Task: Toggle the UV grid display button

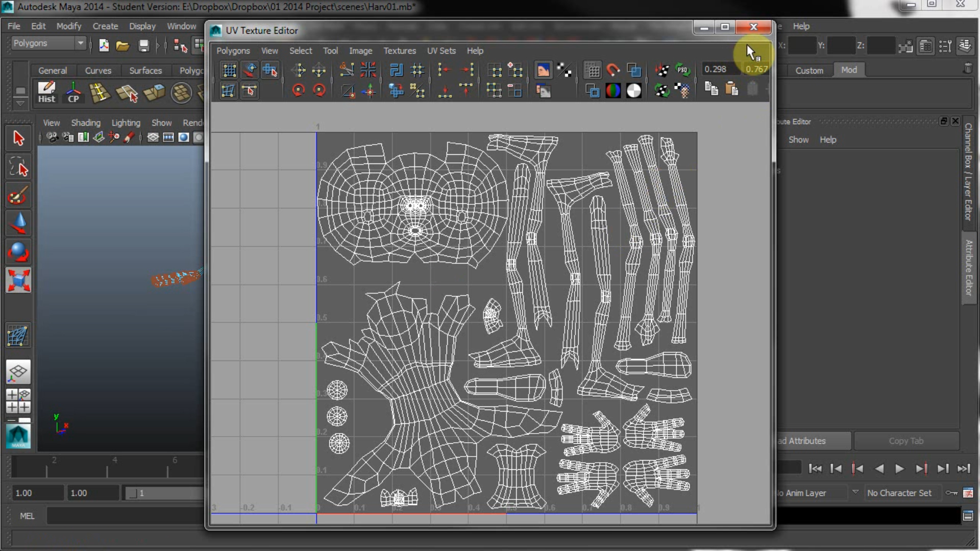Action: coord(592,70)
